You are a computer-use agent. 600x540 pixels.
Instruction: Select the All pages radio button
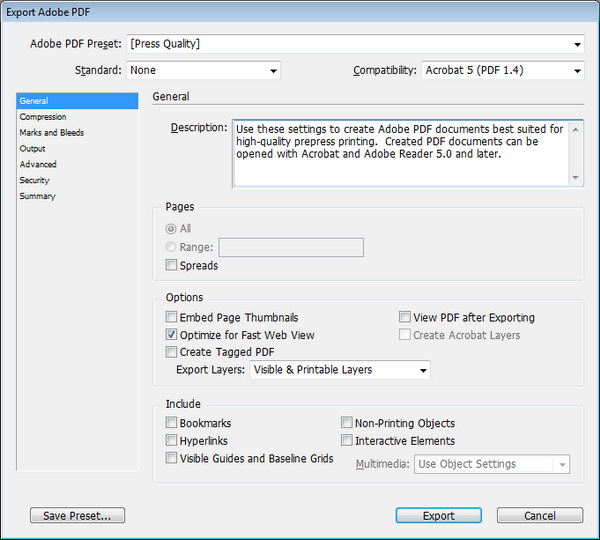(171, 229)
